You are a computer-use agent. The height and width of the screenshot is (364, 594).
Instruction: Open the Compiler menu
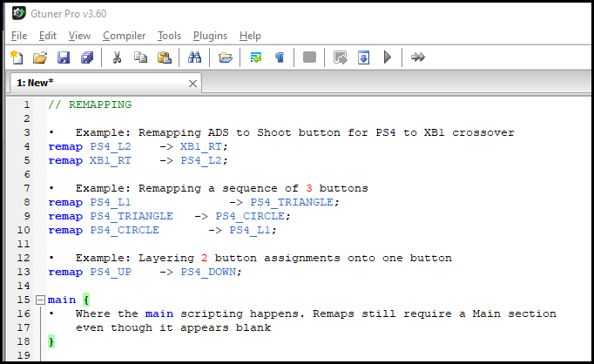(124, 36)
